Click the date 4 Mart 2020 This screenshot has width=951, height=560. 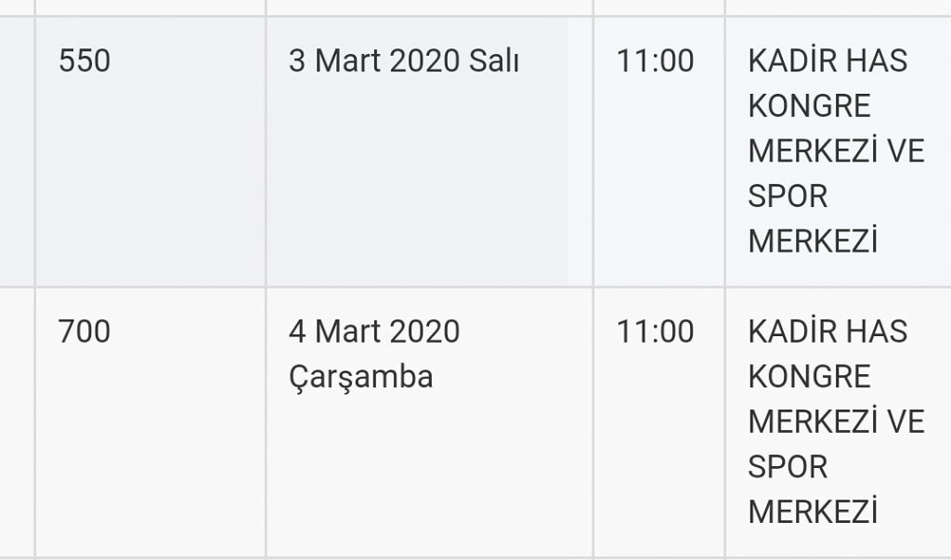(374, 332)
